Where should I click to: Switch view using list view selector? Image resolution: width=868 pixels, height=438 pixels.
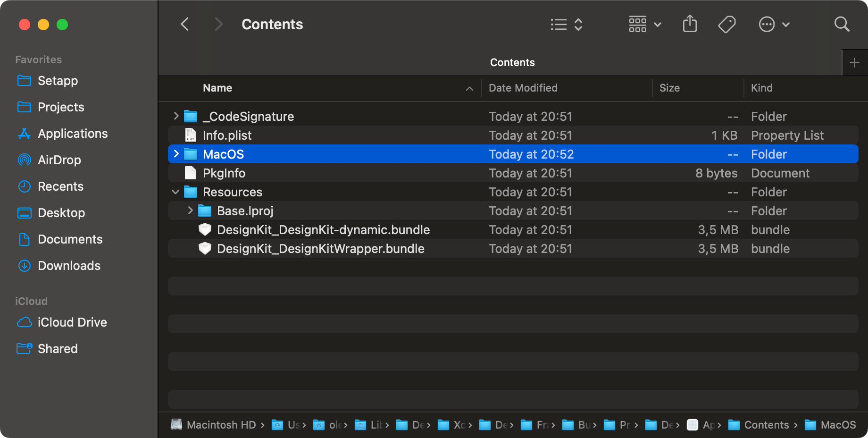tap(567, 24)
